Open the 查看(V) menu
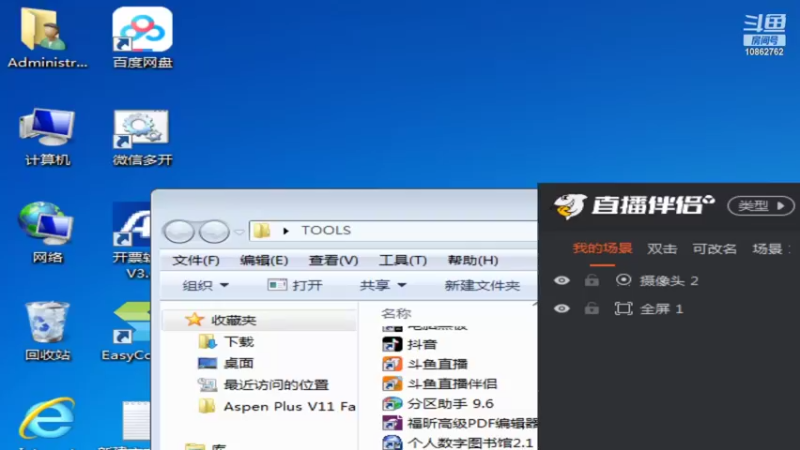The width and height of the screenshot is (800, 450). [333, 260]
